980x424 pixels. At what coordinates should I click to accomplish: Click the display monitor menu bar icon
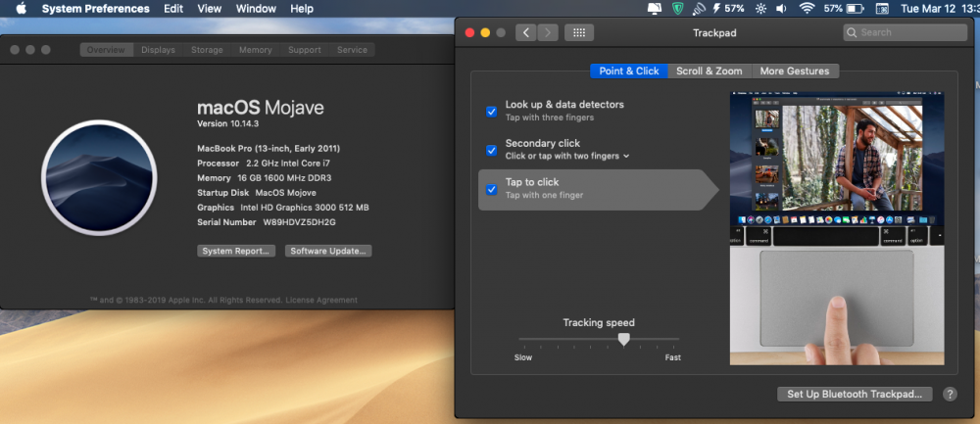point(655,9)
